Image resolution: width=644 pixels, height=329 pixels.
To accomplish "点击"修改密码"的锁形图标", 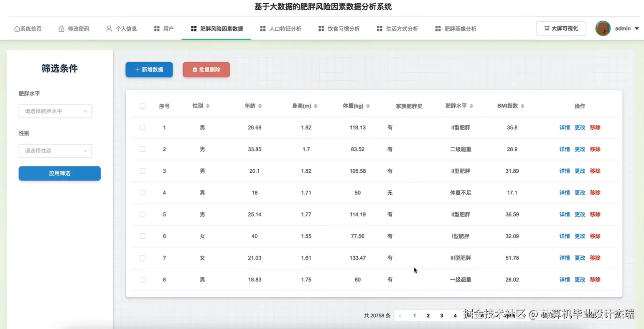I will [x=61, y=28].
